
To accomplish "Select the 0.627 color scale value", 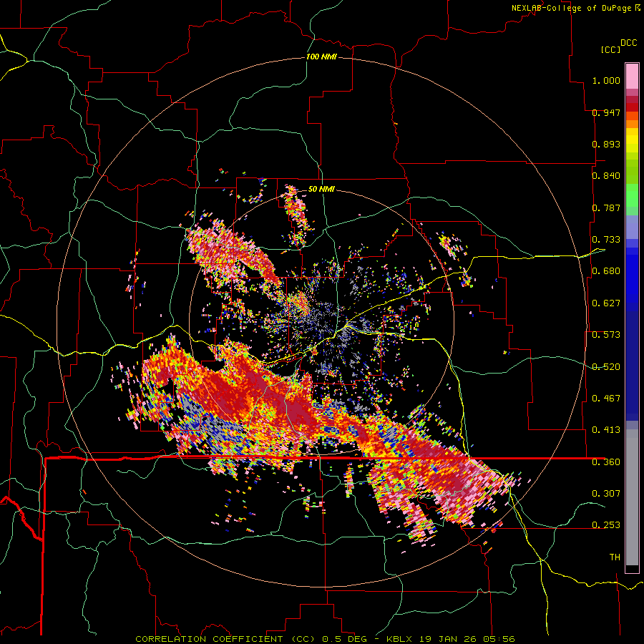I will [606, 303].
